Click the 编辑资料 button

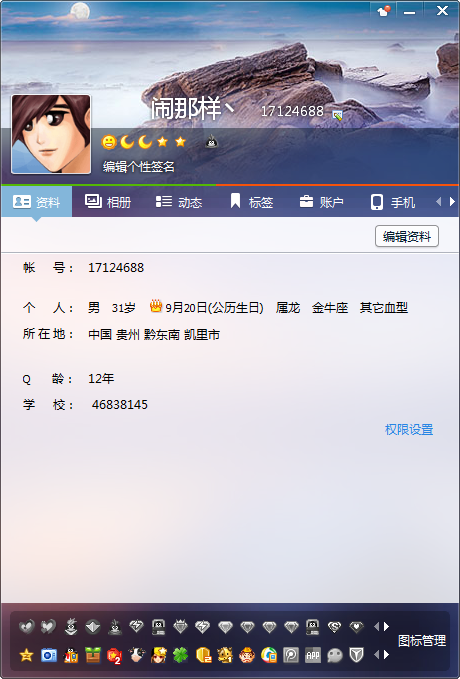click(407, 236)
